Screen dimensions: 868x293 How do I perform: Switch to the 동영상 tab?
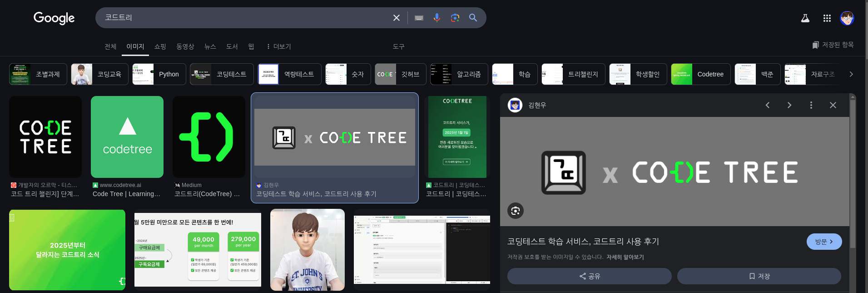pos(185,46)
